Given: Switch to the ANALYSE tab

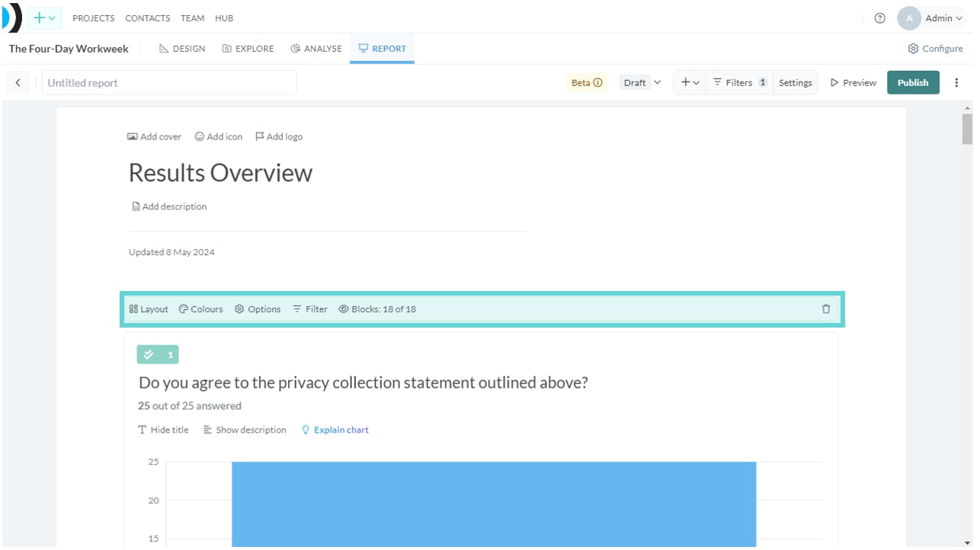Looking at the screenshot, I should (x=316, y=49).
